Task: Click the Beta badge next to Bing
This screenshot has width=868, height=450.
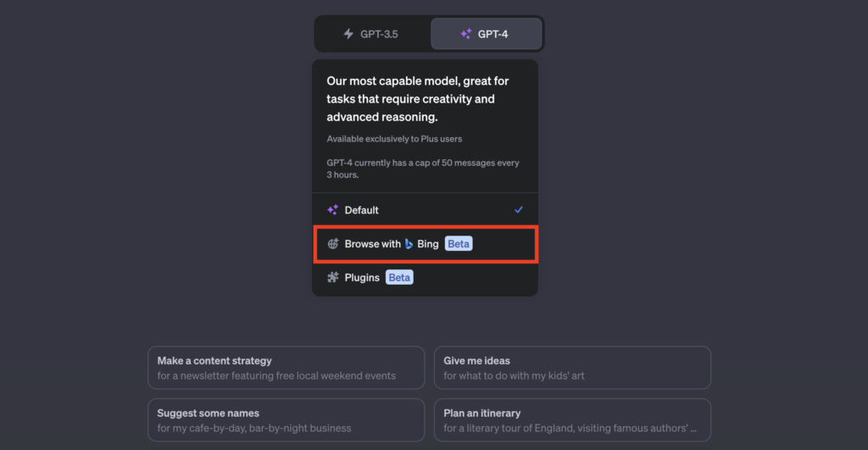Action: [x=459, y=243]
